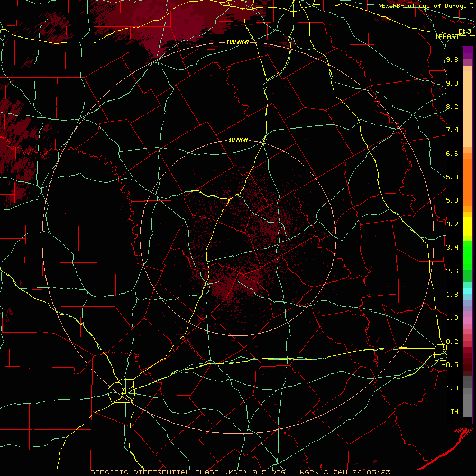Click the 4.2 scale label

[452, 224]
